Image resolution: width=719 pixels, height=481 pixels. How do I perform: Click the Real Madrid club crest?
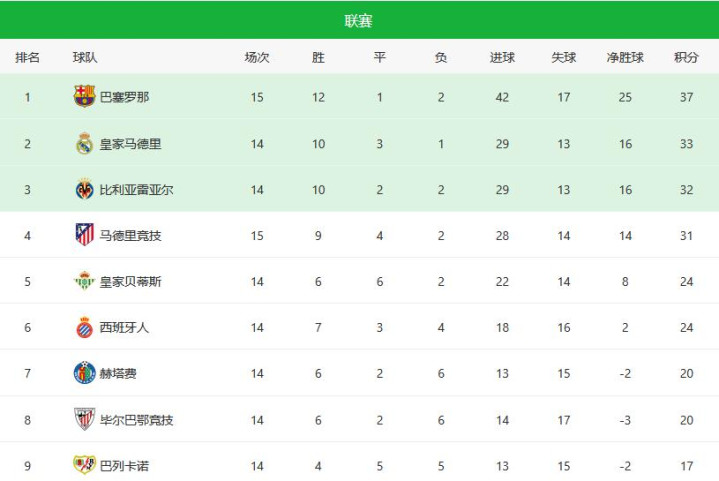[84, 143]
